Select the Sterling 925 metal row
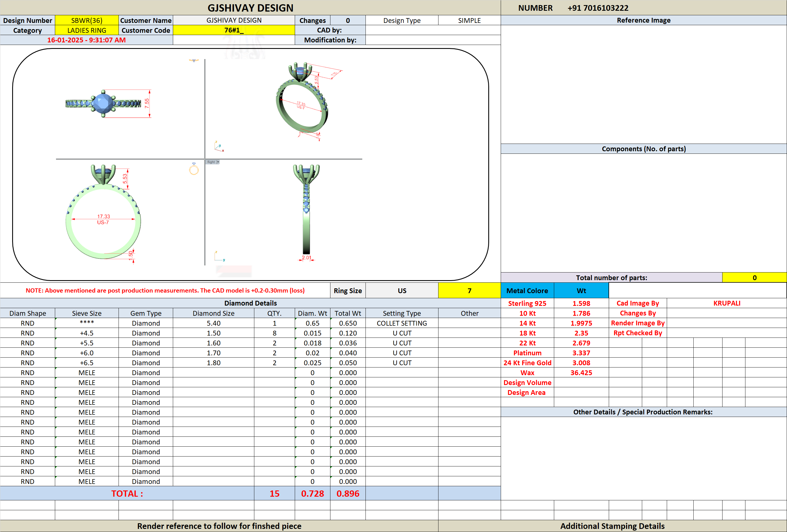Image resolution: width=787 pixels, height=532 pixels. [x=555, y=303]
